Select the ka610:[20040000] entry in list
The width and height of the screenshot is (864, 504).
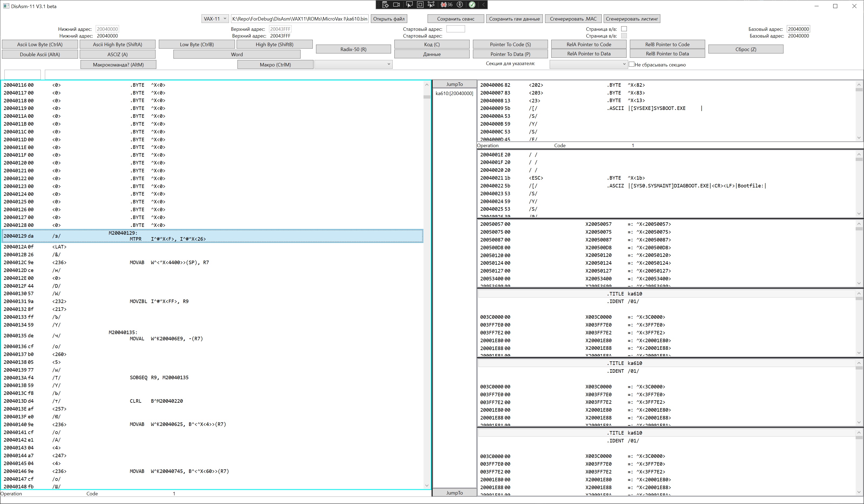pos(454,93)
